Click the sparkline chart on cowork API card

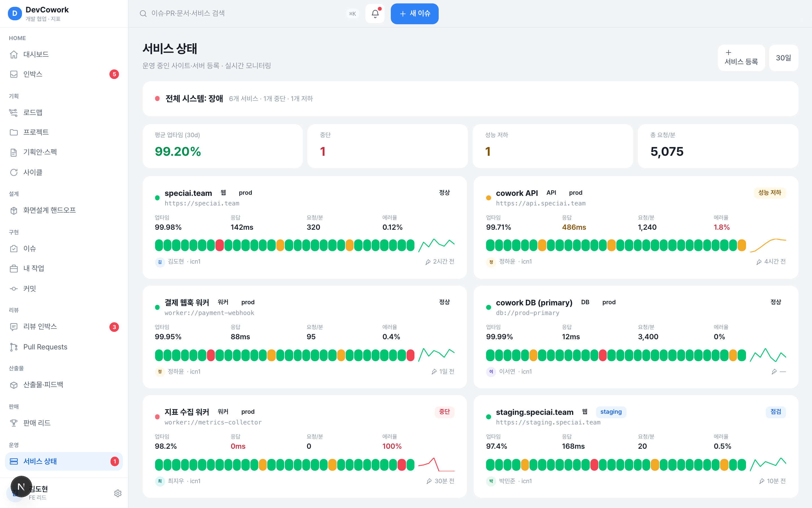(x=768, y=245)
